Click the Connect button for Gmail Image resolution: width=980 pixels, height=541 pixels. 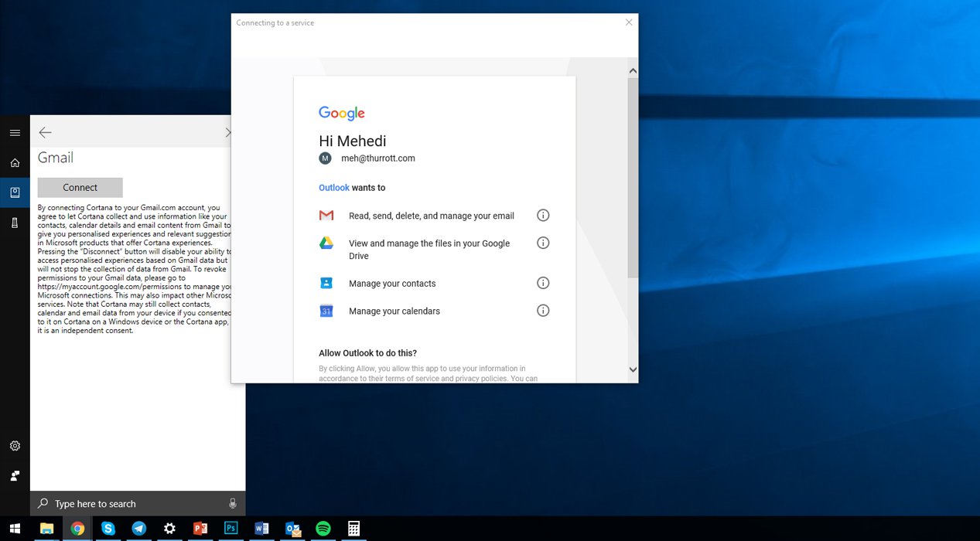[x=80, y=188]
